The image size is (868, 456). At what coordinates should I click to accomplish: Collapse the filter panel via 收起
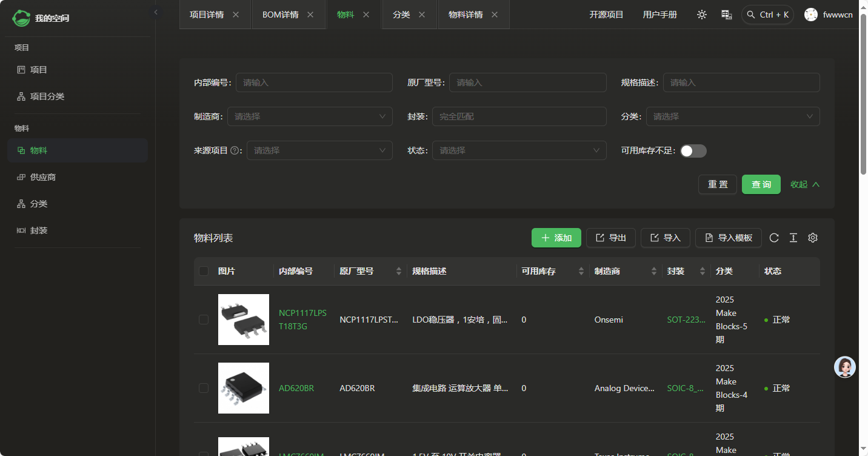coord(804,184)
